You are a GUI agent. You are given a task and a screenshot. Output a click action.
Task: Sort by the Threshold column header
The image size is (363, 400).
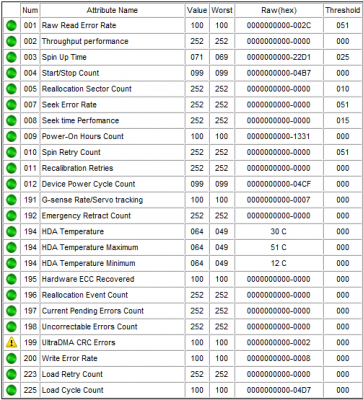click(x=343, y=10)
